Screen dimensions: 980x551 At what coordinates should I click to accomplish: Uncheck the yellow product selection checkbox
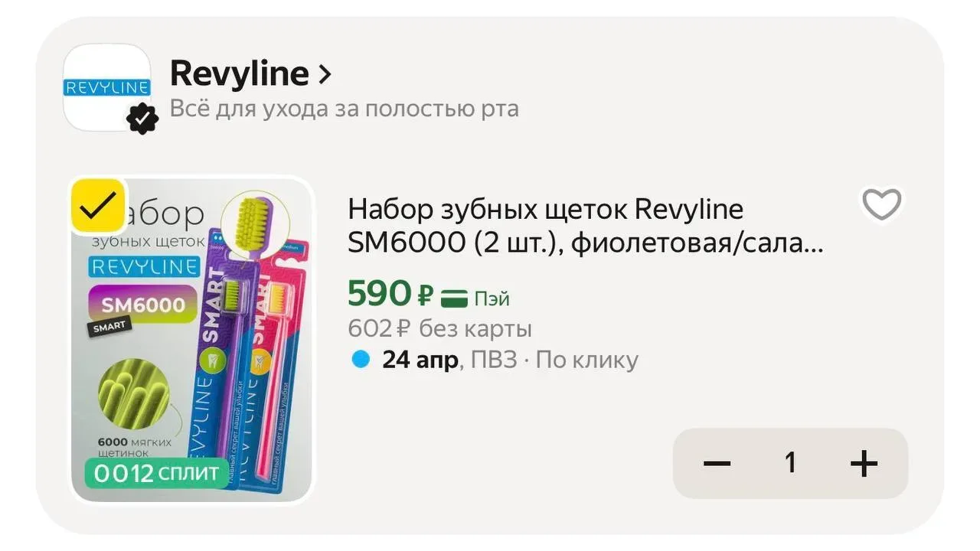(x=98, y=206)
